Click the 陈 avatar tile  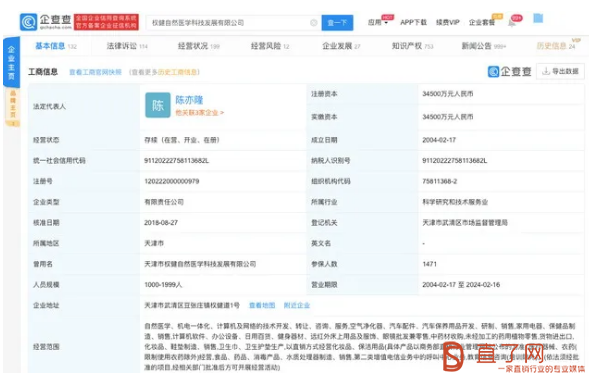tap(158, 105)
